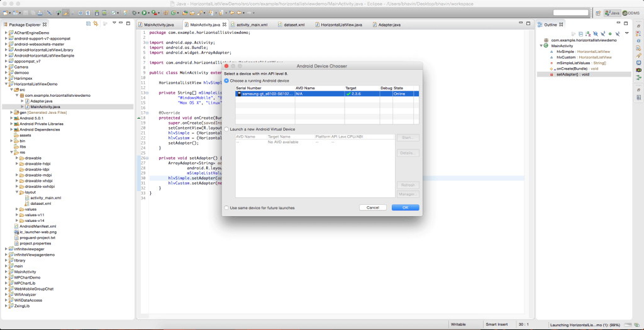Open the Run button dropdown arrow

pos(148,13)
